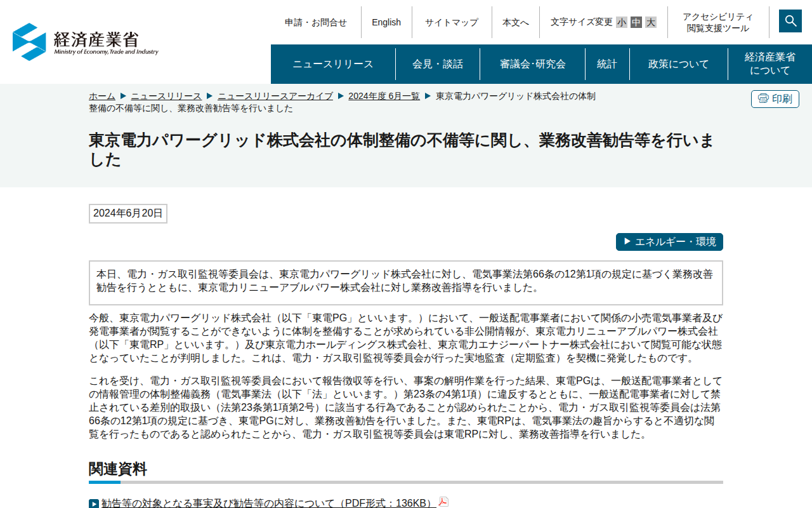Image resolution: width=812 pixels, height=508 pixels.
Task: Open the 勧告等の対象となる事実 PDF link
Action: tap(269, 503)
